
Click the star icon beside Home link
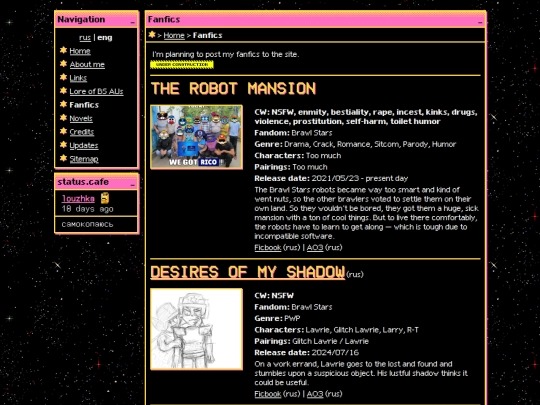[x=63, y=50]
